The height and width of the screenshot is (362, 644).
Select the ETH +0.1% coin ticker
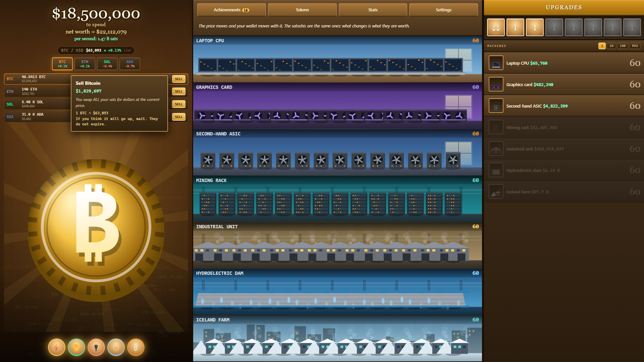[x=85, y=64]
